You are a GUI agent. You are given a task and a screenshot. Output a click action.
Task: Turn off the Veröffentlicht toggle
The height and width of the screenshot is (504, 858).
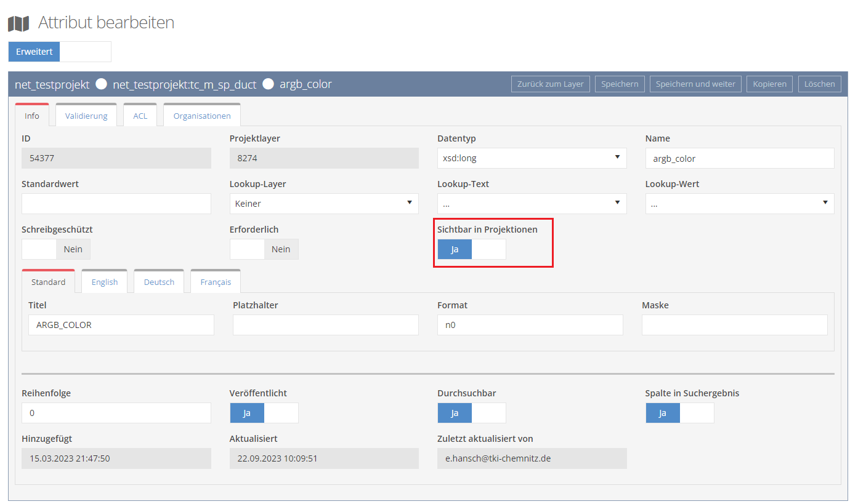click(x=264, y=413)
